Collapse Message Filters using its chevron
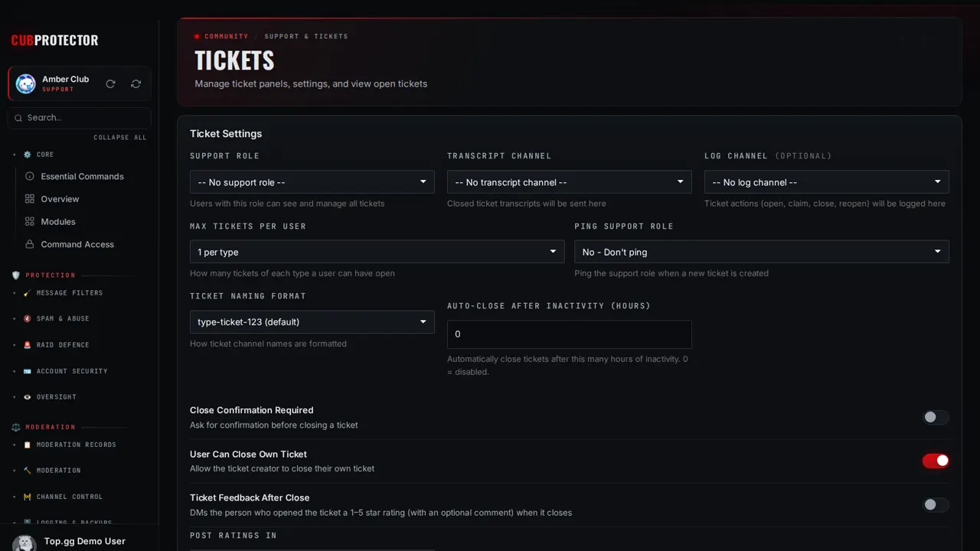The image size is (980, 551). pyautogui.click(x=15, y=293)
